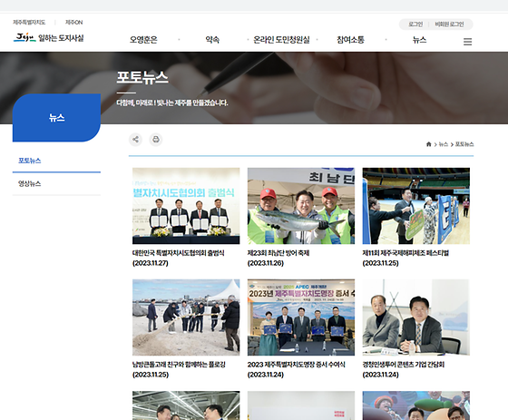Click title 남방큰돌고래 친구와 함께하는 플로깅
This screenshot has width=508, height=420.
pos(179,365)
